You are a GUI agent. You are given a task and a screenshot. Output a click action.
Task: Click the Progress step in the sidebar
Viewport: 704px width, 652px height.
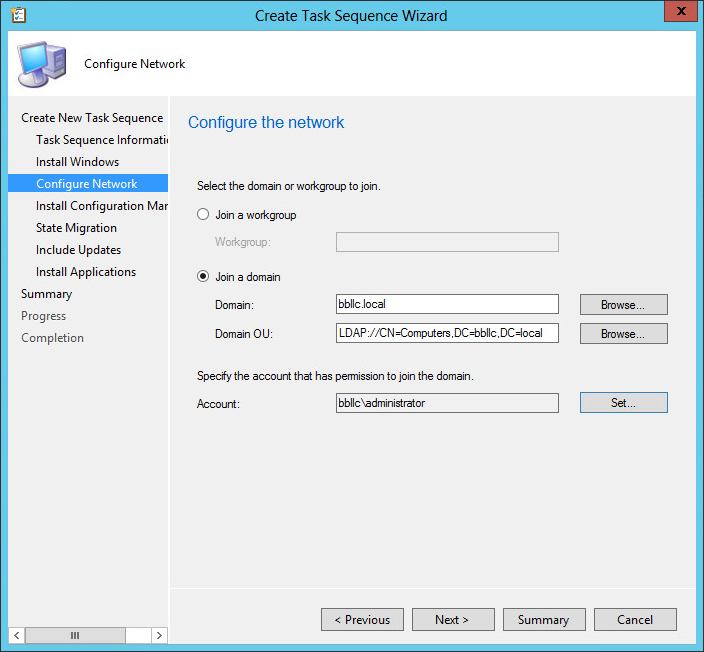(x=44, y=316)
